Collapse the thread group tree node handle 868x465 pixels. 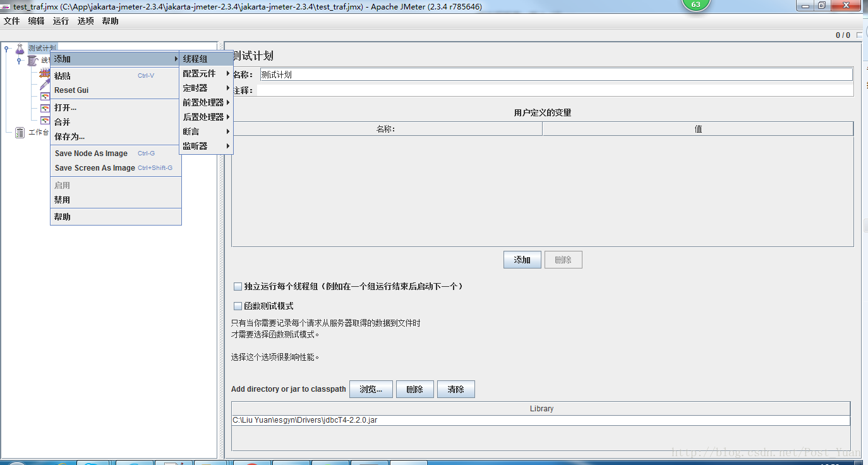click(x=19, y=61)
